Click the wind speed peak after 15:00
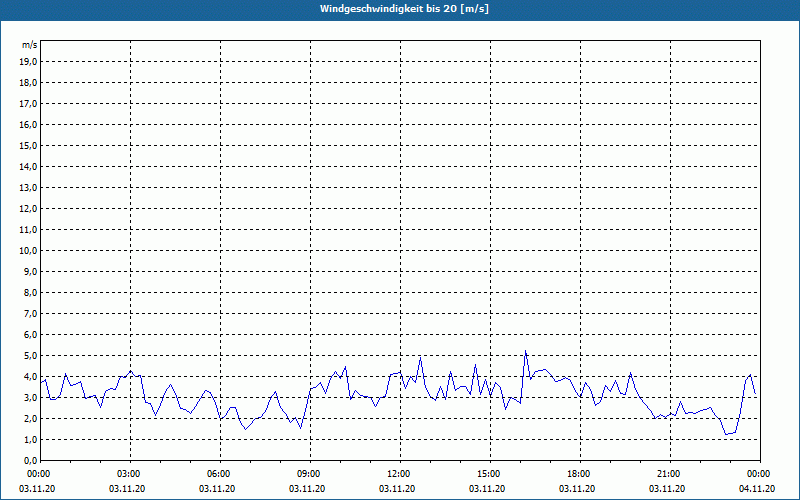The image size is (800, 500). click(x=526, y=351)
